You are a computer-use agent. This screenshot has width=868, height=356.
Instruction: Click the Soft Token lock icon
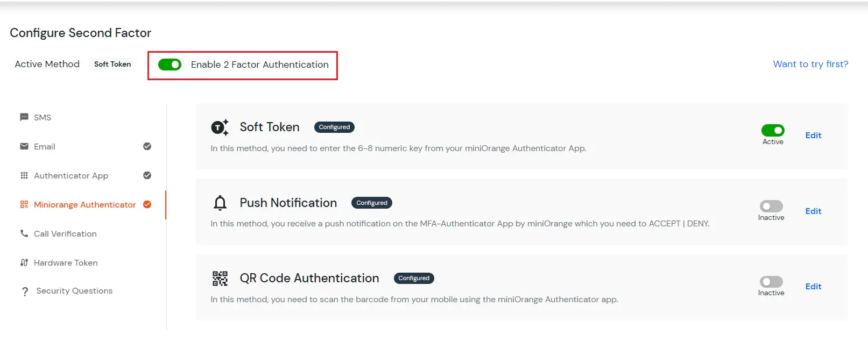click(220, 127)
